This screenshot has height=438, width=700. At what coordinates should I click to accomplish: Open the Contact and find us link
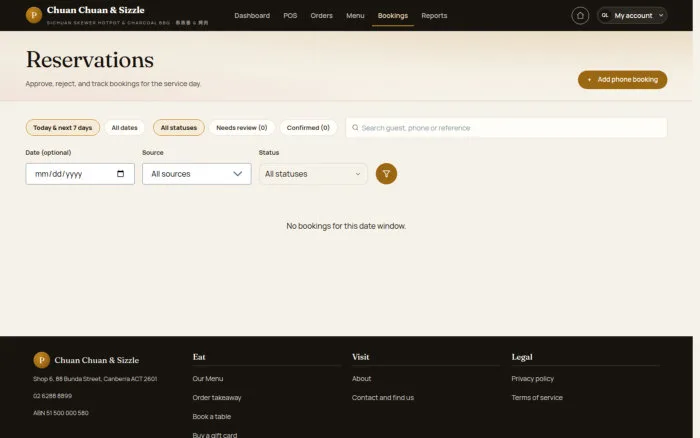383,397
